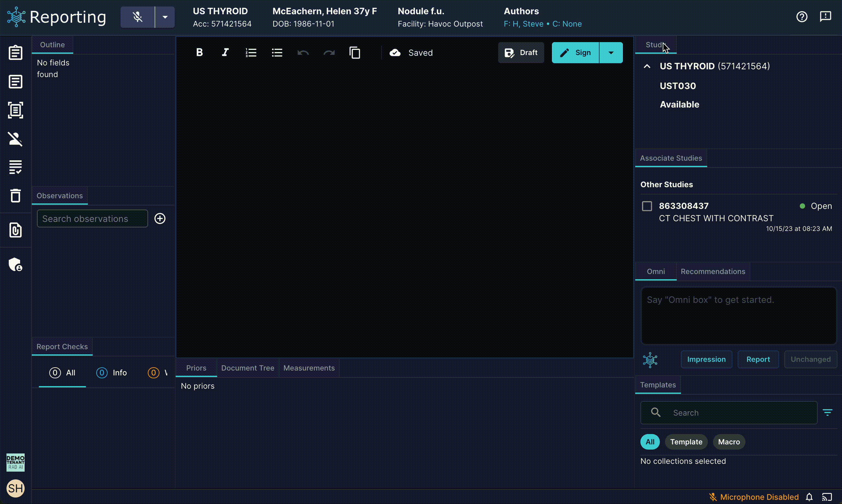Click the Sign button
842x504 pixels.
[575, 53]
